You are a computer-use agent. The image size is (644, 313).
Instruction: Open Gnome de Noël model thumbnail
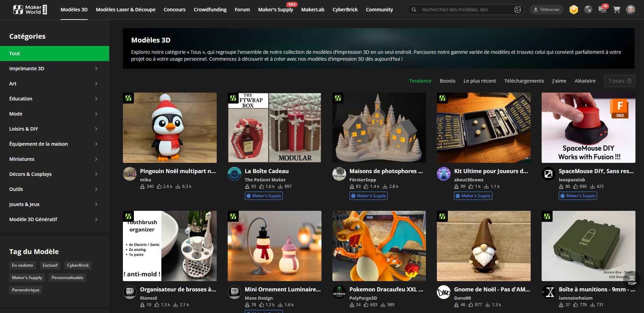[x=484, y=246]
